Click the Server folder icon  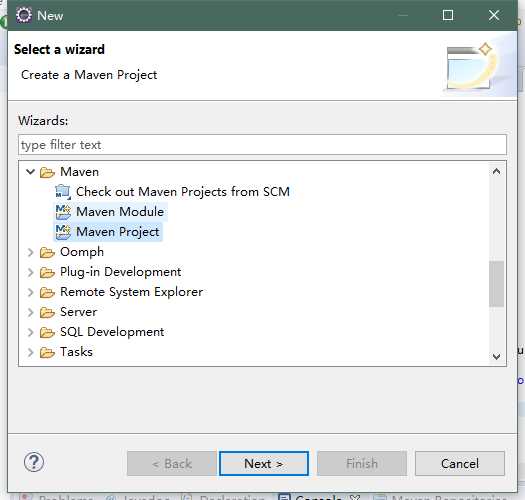[47, 312]
